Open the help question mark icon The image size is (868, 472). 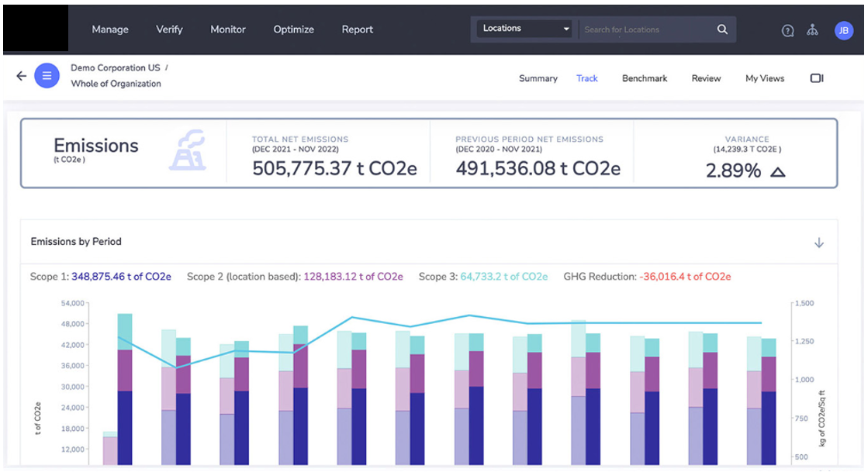pyautogui.click(x=787, y=30)
